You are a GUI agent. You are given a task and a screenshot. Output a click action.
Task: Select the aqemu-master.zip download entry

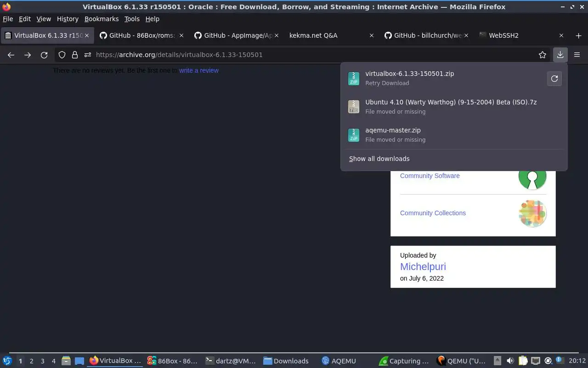[454, 135]
